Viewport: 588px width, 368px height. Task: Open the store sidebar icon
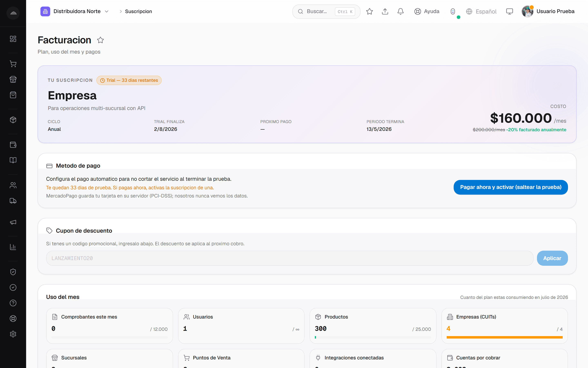(13, 79)
